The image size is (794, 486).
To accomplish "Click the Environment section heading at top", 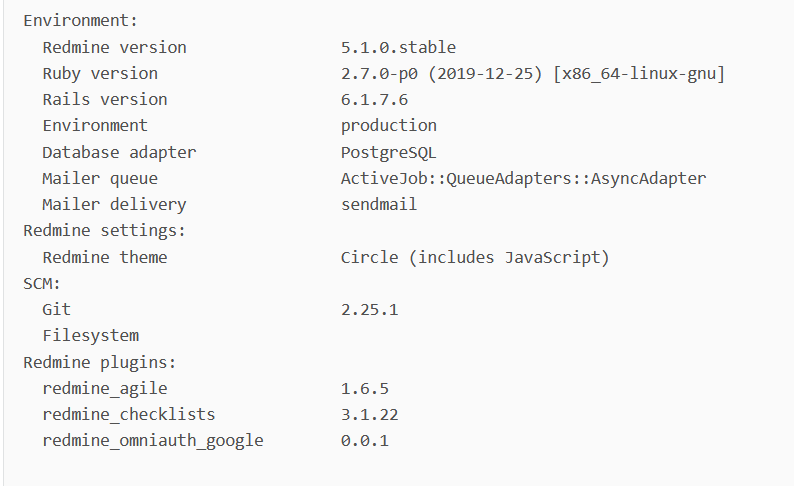I will pos(81,20).
